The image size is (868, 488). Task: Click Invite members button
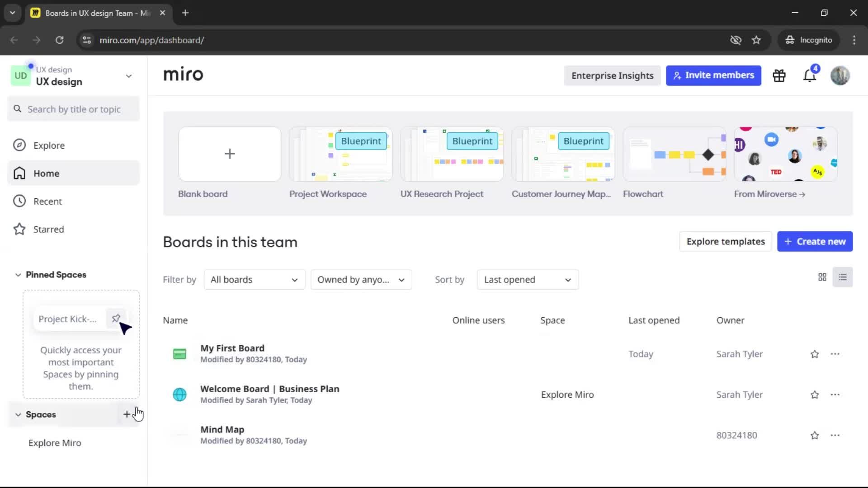[713, 75]
